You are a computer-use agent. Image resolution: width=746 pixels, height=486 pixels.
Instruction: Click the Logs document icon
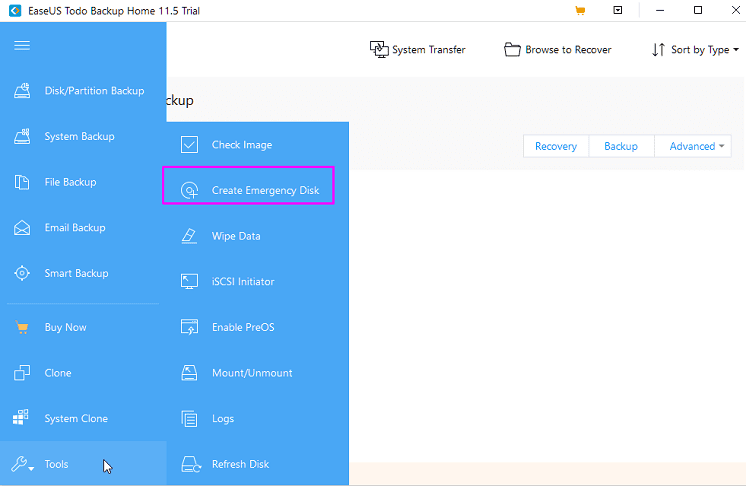[x=189, y=418]
